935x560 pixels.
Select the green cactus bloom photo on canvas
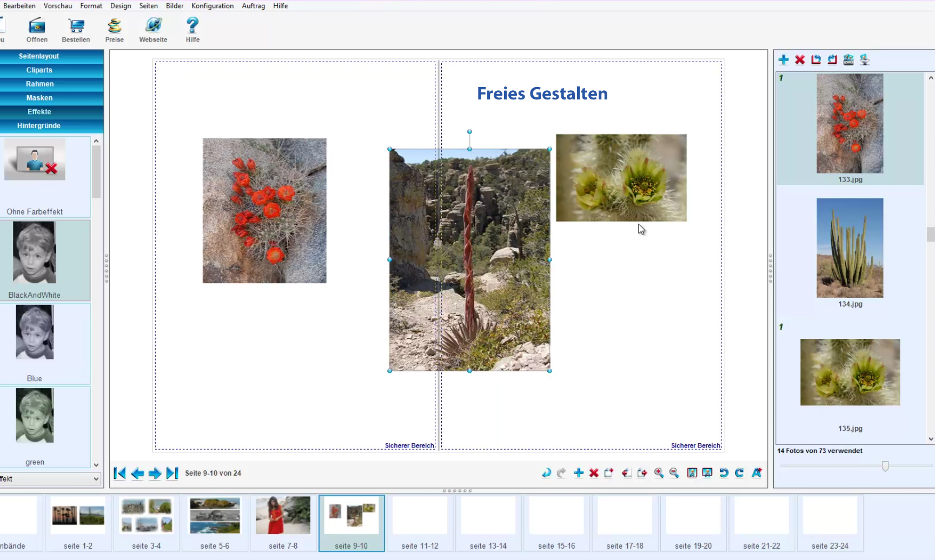point(621,178)
